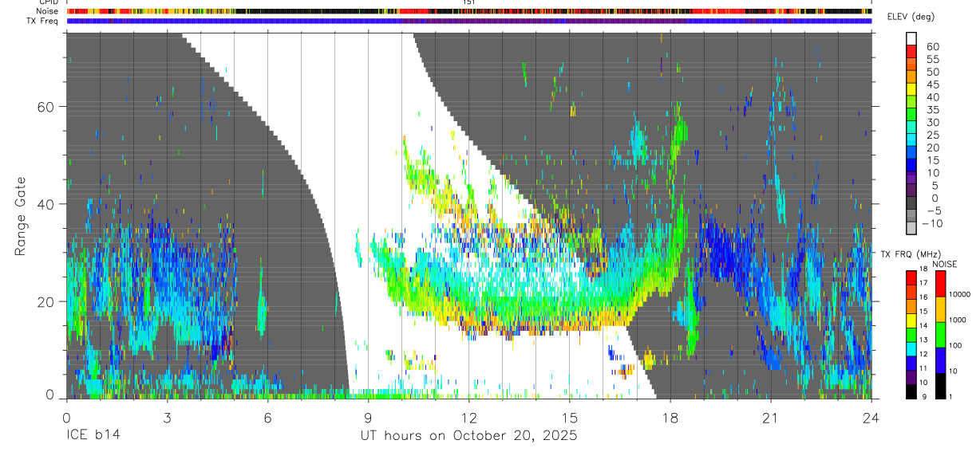Pick the blue segment of NOISE color bar
Viewport: 980px width, 452px height.
[x=940, y=360]
